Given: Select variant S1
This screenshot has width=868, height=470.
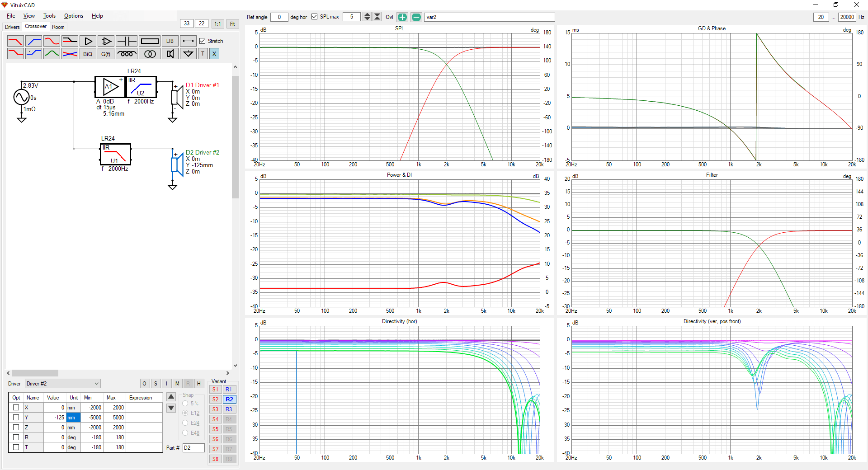Looking at the screenshot, I should point(215,390).
